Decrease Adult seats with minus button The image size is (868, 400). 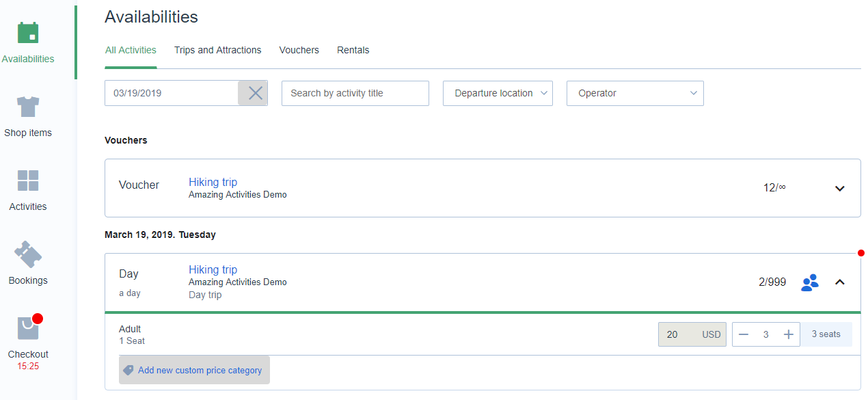pos(744,334)
